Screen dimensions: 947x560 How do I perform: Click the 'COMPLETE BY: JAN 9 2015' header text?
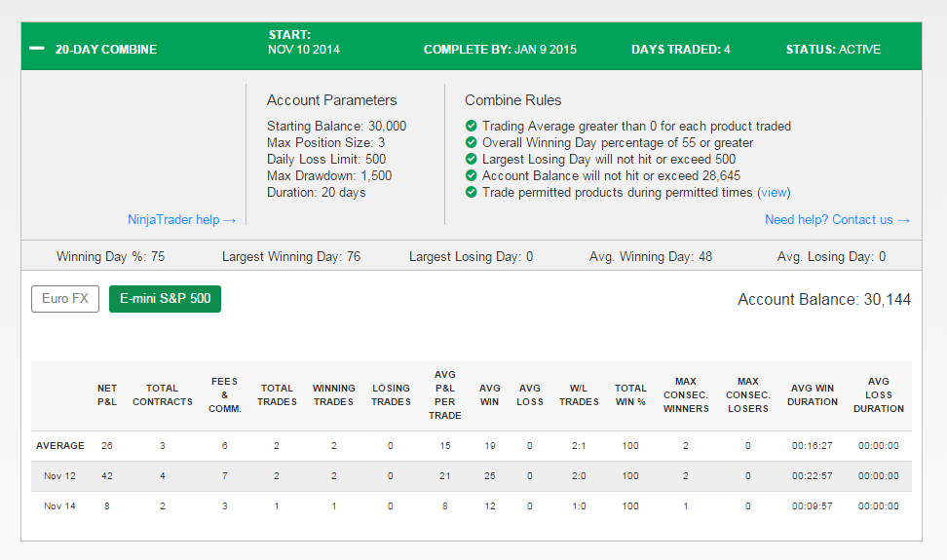pos(500,50)
